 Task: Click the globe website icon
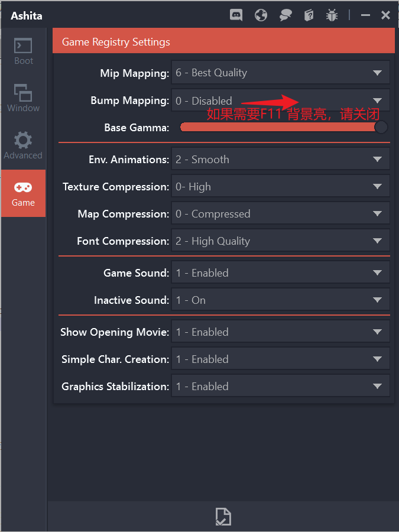tap(261, 15)
